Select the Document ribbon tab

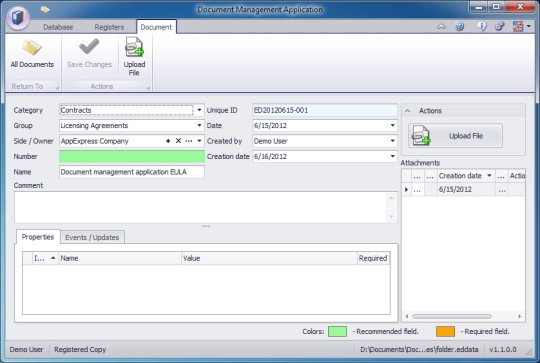click(x=156, y=27)
